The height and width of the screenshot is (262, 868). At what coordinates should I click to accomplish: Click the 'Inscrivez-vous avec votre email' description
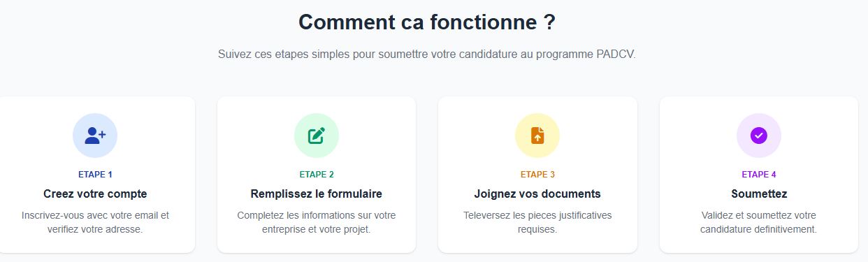[95, 222]
